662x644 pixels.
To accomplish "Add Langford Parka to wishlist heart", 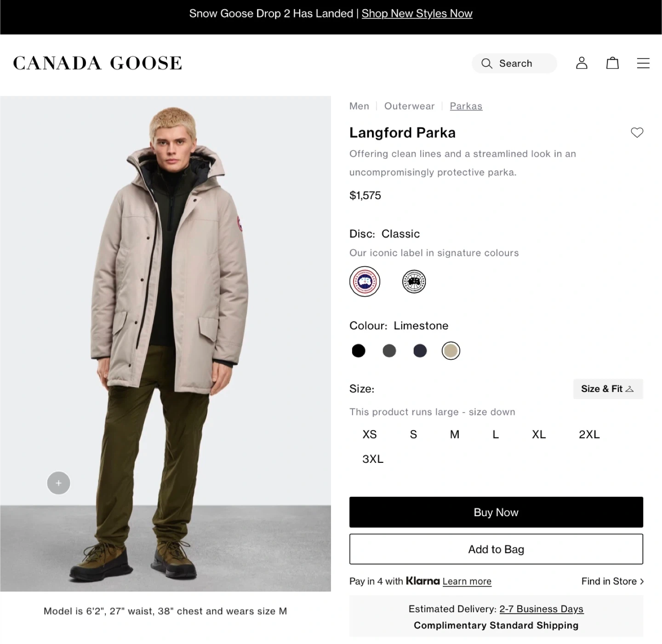I will 637,132.
